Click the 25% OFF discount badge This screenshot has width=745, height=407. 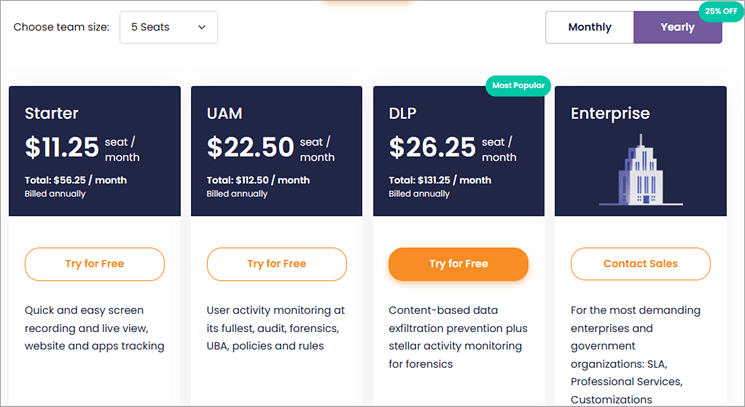pos(721,11)
